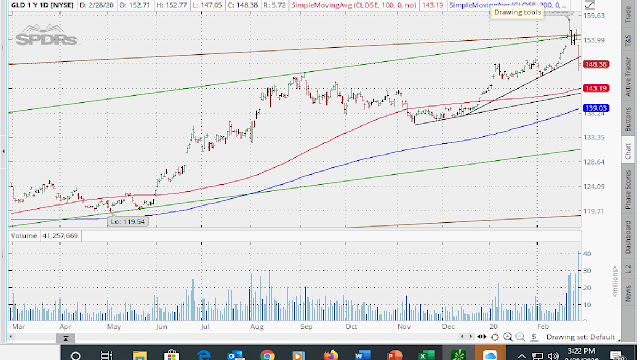Switch to the Phase Scores sidebar tab

click(628, 190)
